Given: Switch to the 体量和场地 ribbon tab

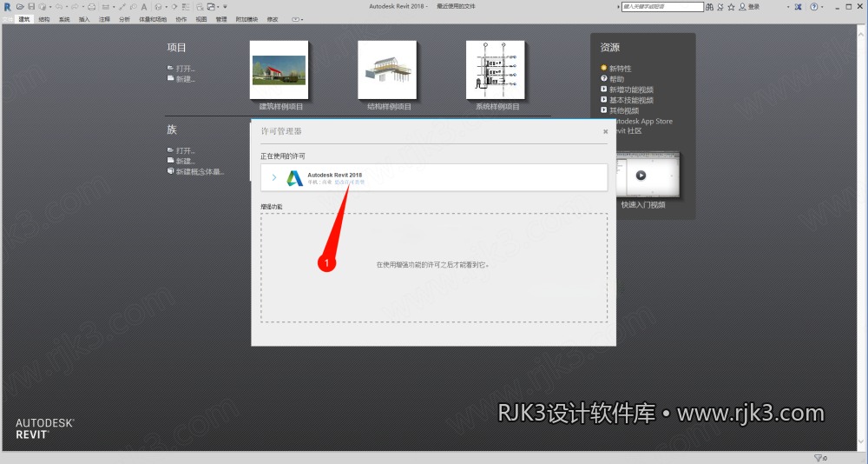Looking at the screenshot, I should (x=153, y=19).
